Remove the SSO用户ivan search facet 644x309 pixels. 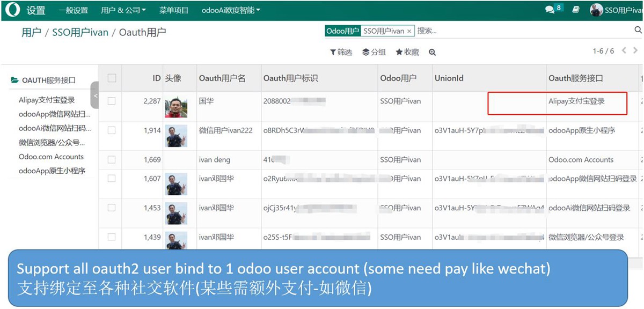[409, 31]
